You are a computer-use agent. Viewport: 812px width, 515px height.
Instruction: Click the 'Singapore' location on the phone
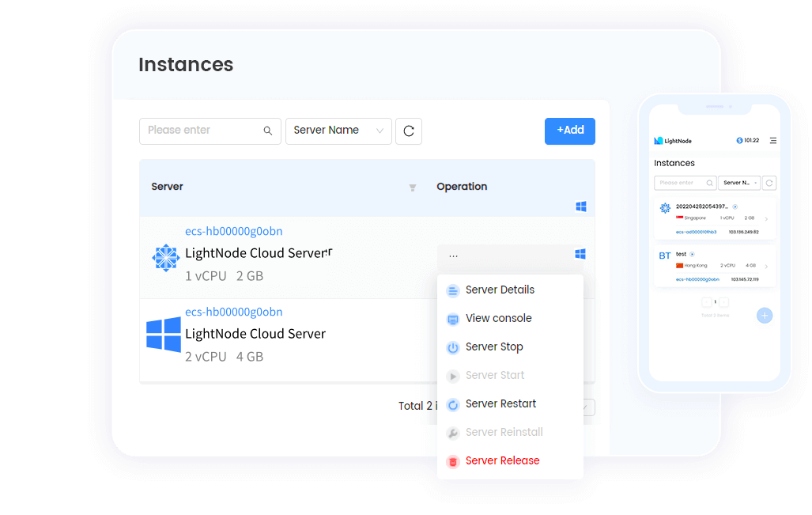click(695, 218)
